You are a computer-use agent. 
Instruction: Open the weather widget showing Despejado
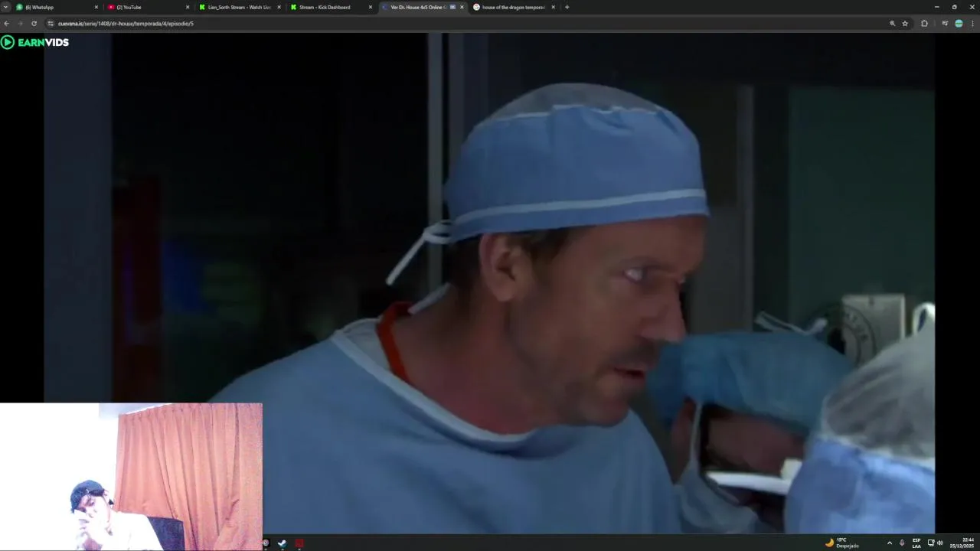842,543
